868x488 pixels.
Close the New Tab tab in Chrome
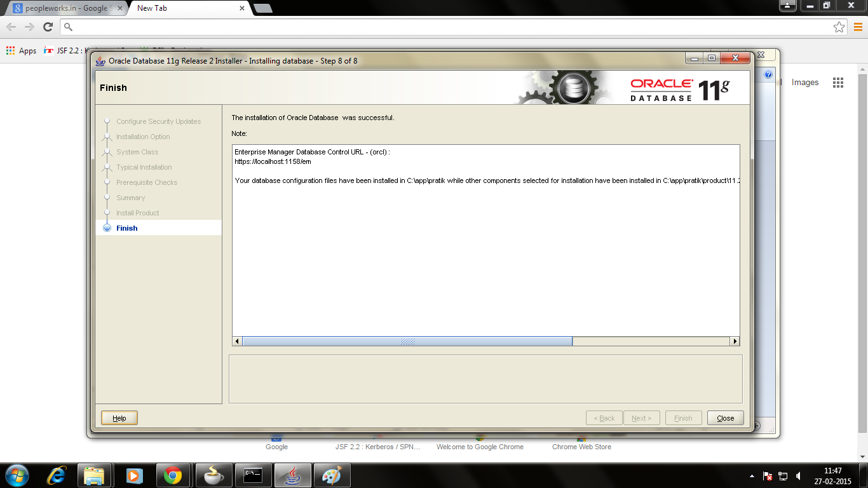(x=242, y=8)
